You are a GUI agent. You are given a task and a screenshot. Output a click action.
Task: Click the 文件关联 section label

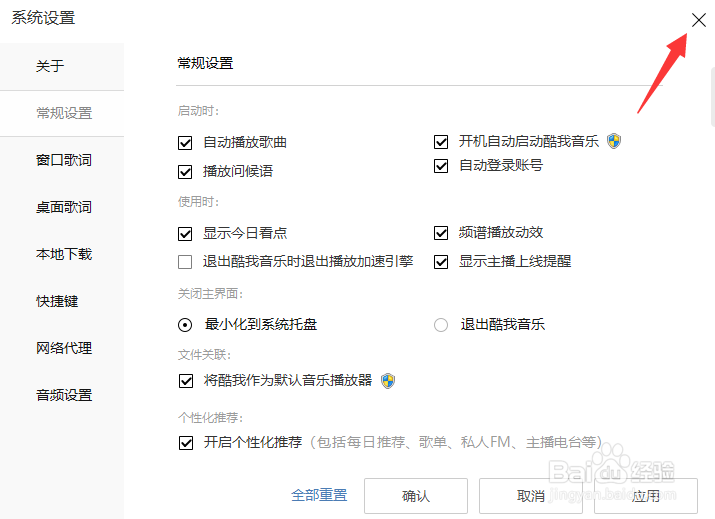click(204, 355)
